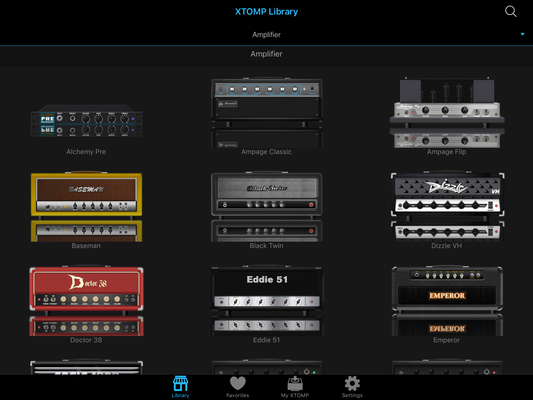Click the Ampage Flip label

pyautogui.click(x=447, y=152)
